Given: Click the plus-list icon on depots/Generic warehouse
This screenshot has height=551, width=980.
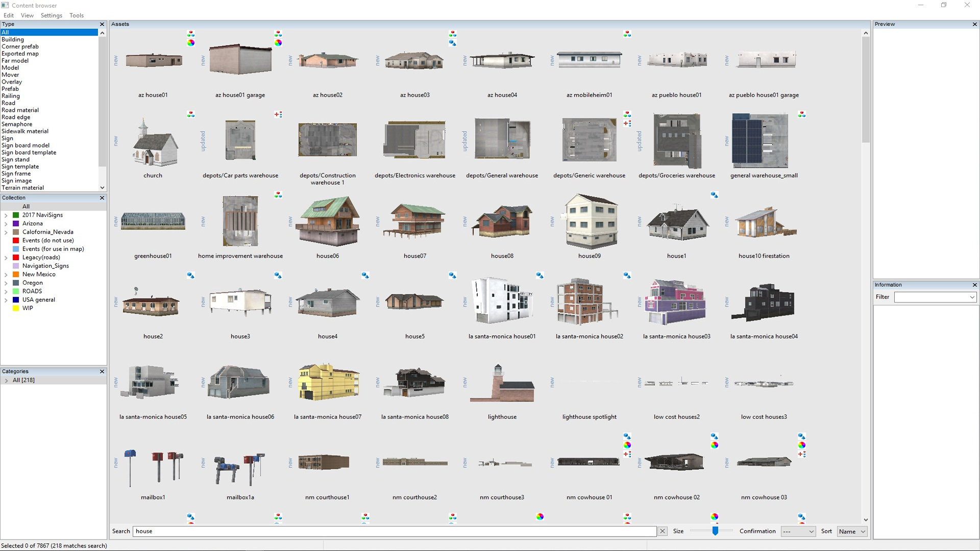Looking at the screenshot, I should [x=627, y=123].
